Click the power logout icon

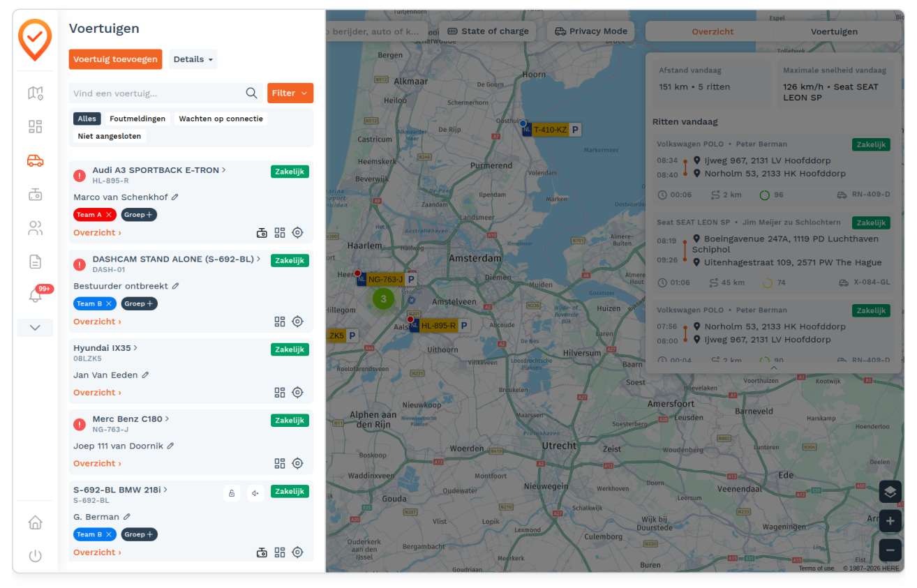click(x=35, y=556)
